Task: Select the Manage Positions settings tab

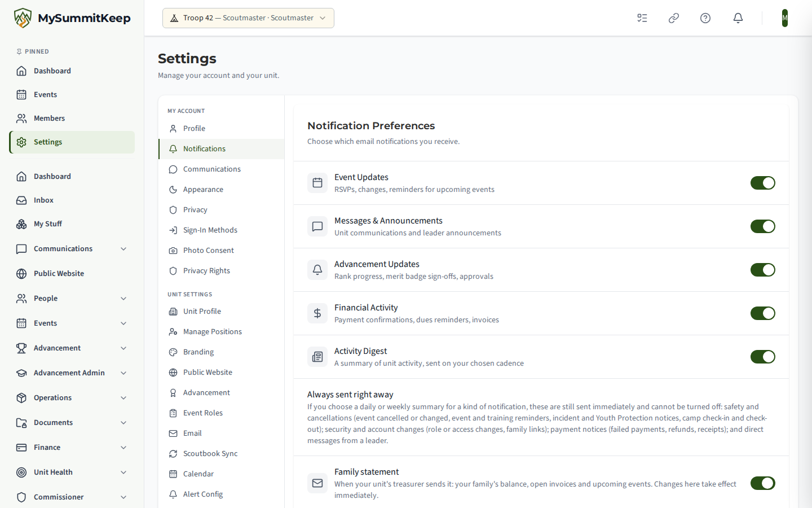Action: click(x=221, y=332)
